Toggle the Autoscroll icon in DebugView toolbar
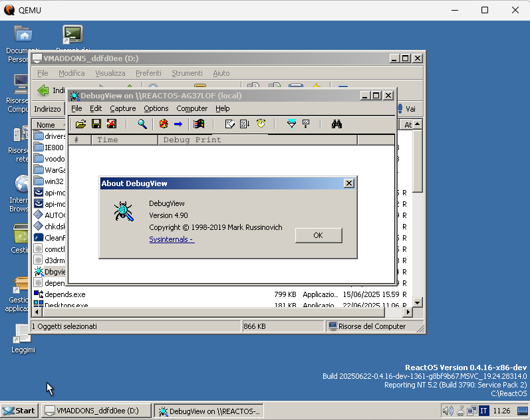Image resolution: width=530 pixels, height=420 pixels. tap(245, 124)
